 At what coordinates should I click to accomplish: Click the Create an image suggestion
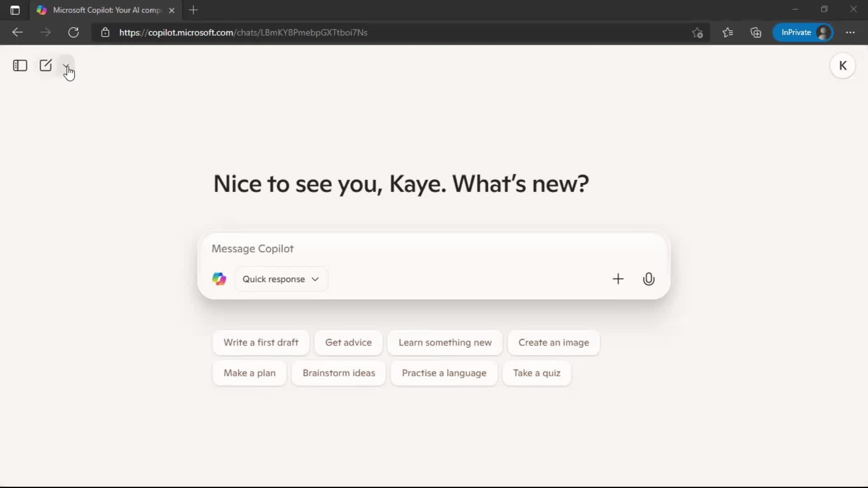click(553, 343)
